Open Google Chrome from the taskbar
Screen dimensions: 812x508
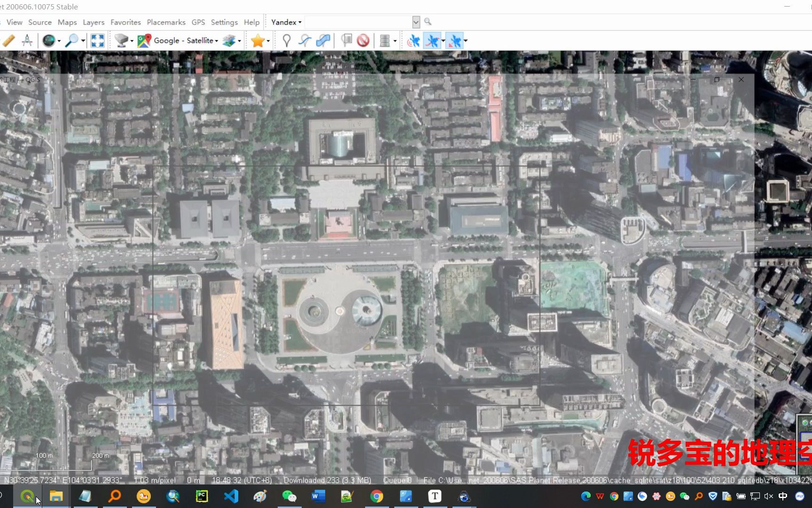(377, 496)
